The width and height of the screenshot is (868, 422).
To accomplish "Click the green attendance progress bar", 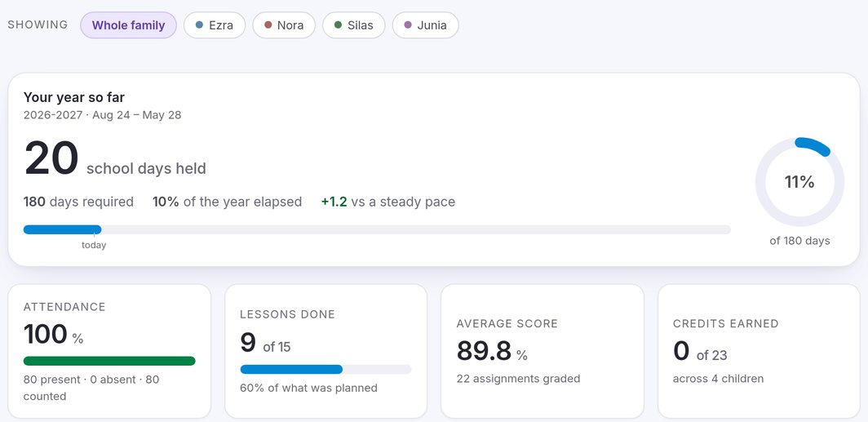I will [x=109, y=361].
